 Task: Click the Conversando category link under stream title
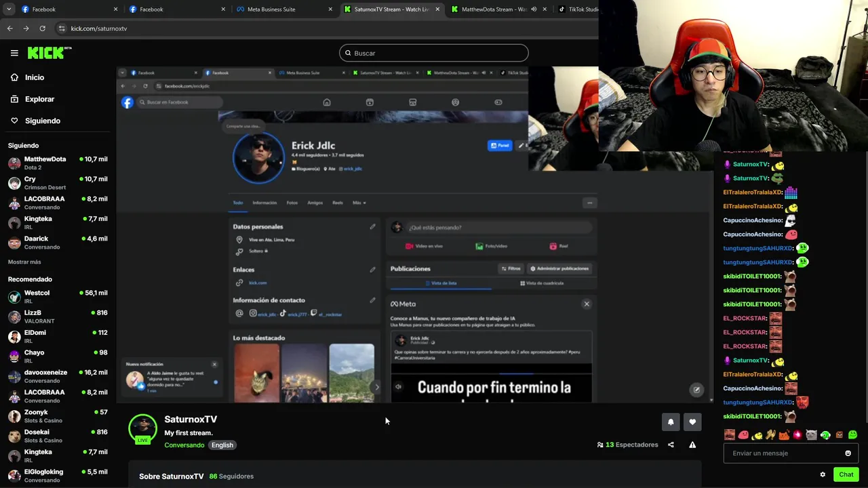[x=184, y=445]
